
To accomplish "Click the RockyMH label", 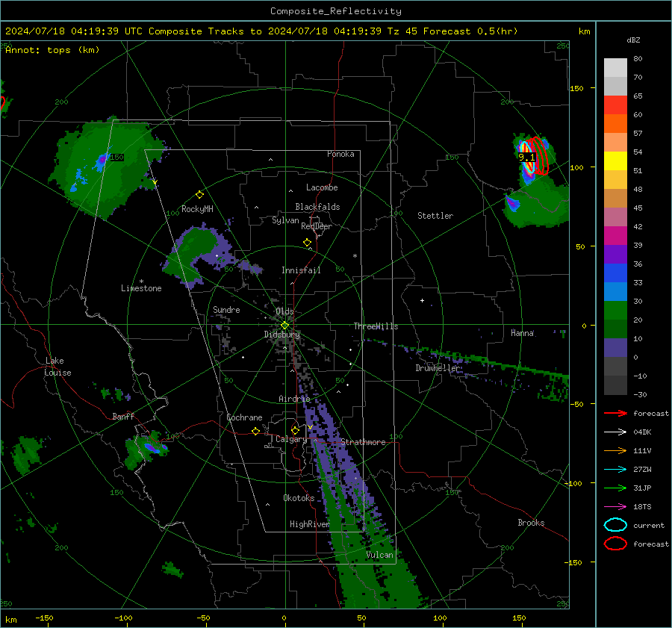I will [x=197, y=209].
